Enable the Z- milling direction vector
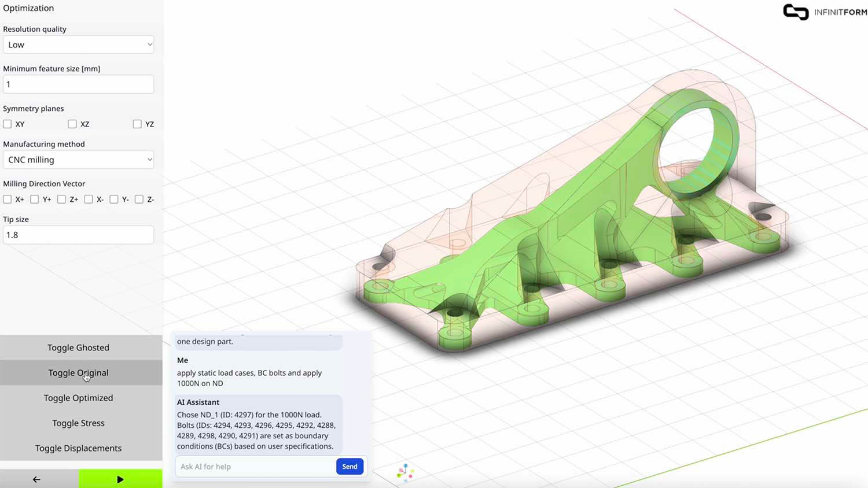The image size is (868, 488). 139,199
